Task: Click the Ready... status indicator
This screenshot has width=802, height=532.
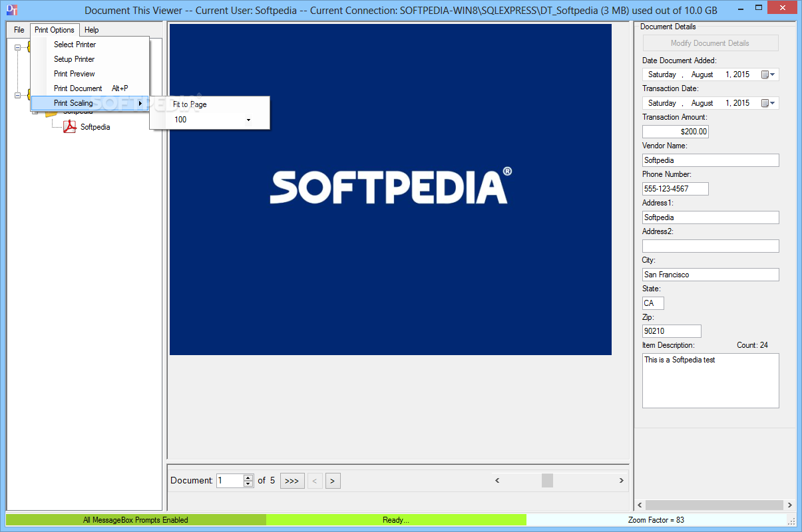Action: [396, 520]
